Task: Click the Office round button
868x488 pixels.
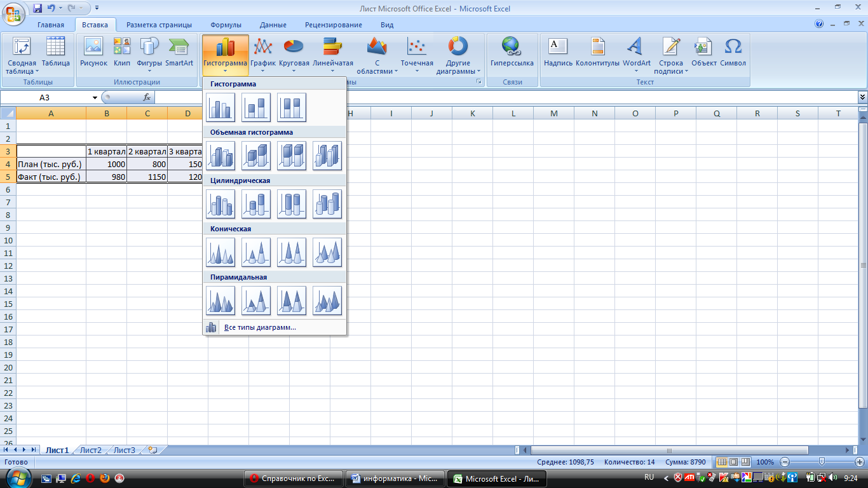Action: pyautogui.click(x=14, y=13)
